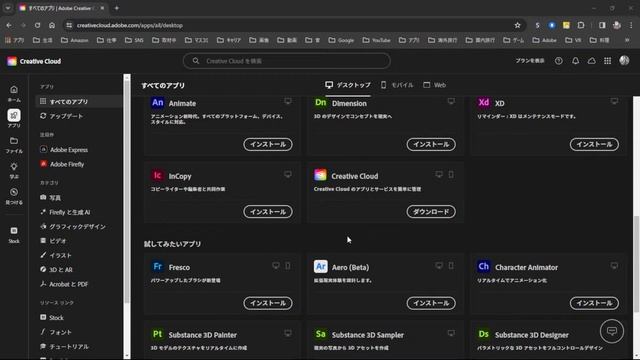Open the YouTube bookmarks folder

(376, 40)
